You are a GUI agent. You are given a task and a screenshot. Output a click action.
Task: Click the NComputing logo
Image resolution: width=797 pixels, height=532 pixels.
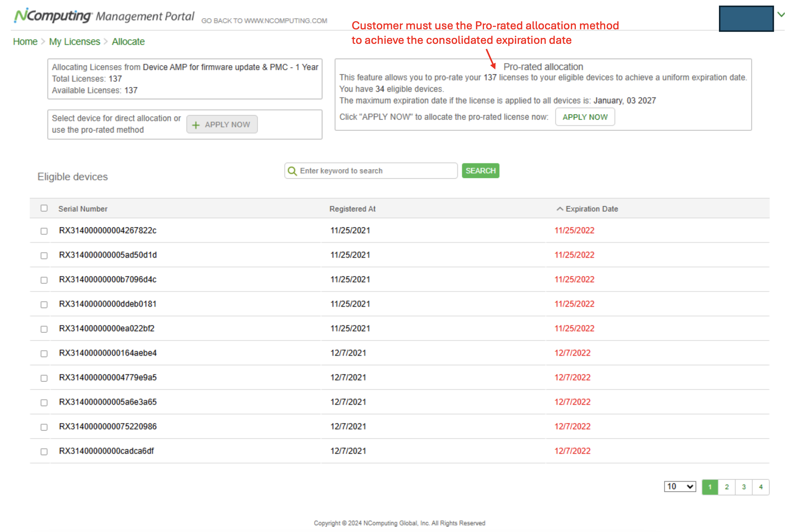tap(52, 16)
